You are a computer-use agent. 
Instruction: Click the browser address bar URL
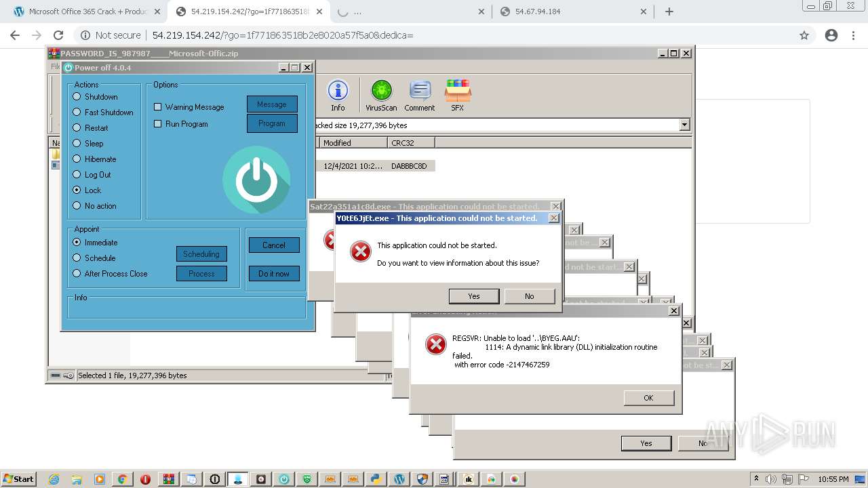pyautogui.click(x=283, y=35)
